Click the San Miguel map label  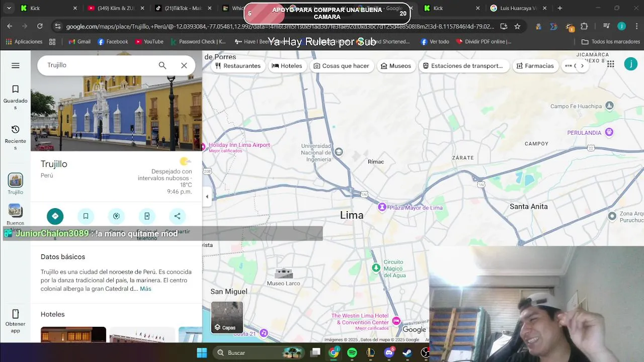click(x=229, y=292)
